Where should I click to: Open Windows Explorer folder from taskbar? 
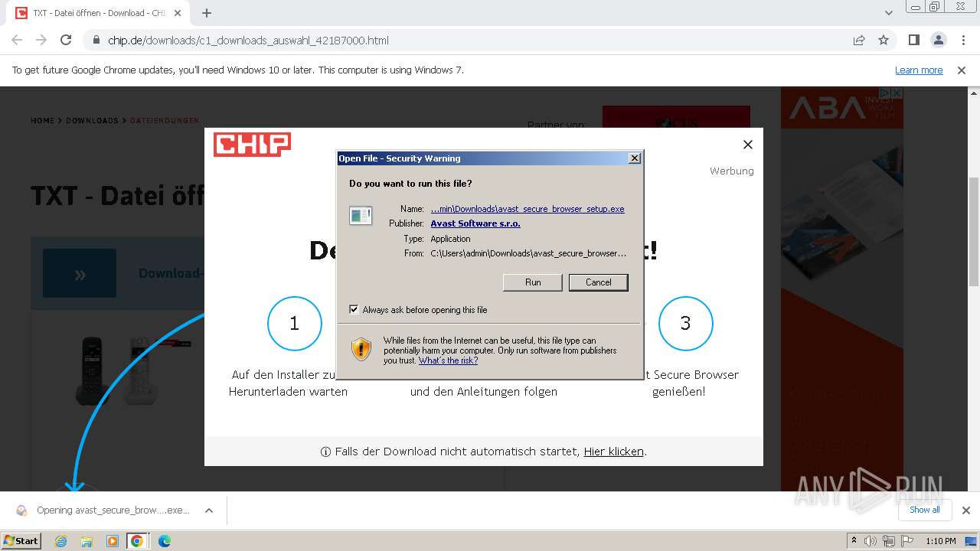[87, 541]
